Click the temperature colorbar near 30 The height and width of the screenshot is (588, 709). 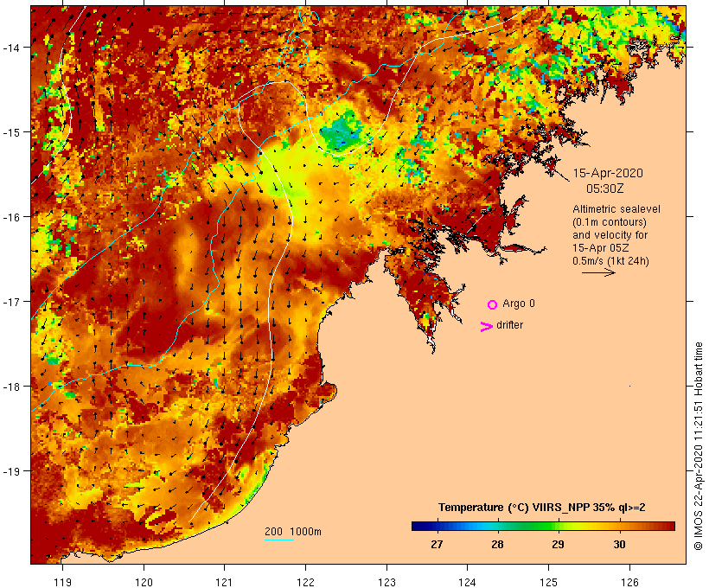(x=619, y=526)
